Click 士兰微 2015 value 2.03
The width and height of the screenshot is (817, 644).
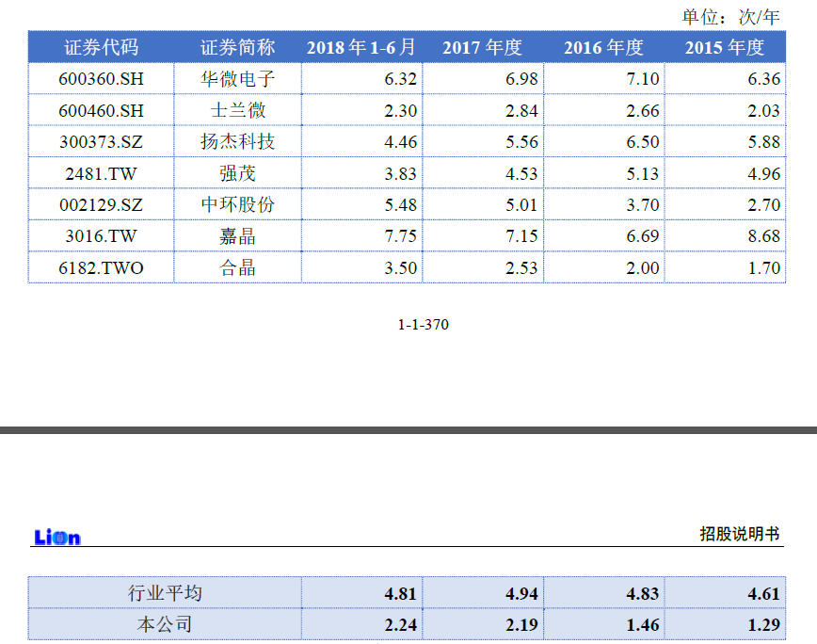tap(764, 110)
